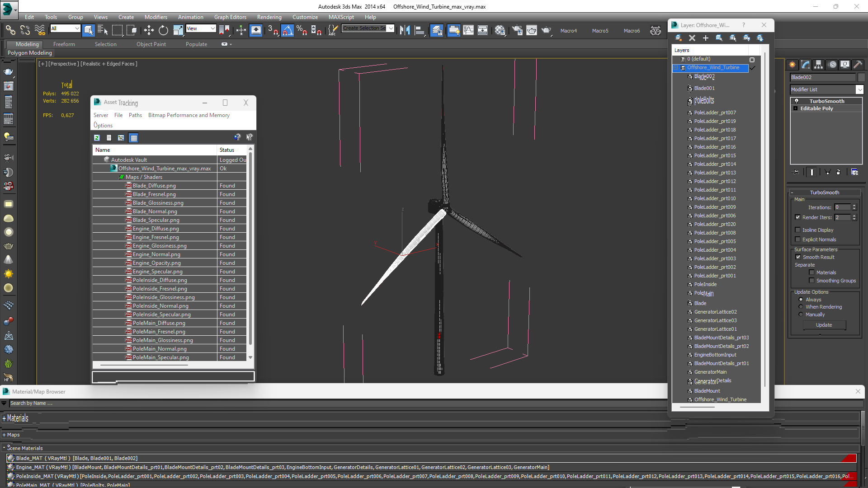Toggle Smooth Result checkbox
Screen dimensions: 868x488
click(x=798, y=257)
